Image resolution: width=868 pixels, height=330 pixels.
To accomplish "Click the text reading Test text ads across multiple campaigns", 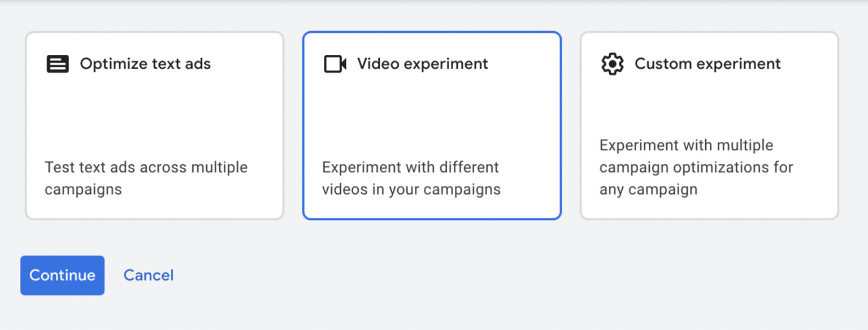I will 146,178.
